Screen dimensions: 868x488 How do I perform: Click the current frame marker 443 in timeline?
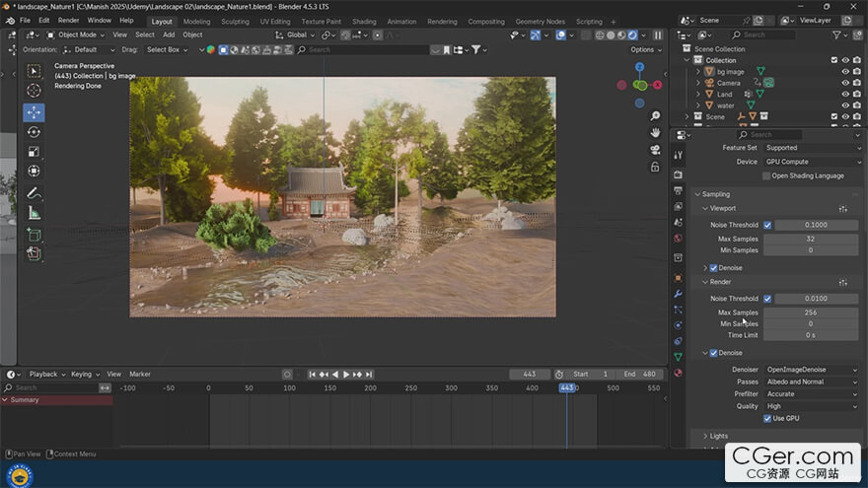click(x=566, y=388)
